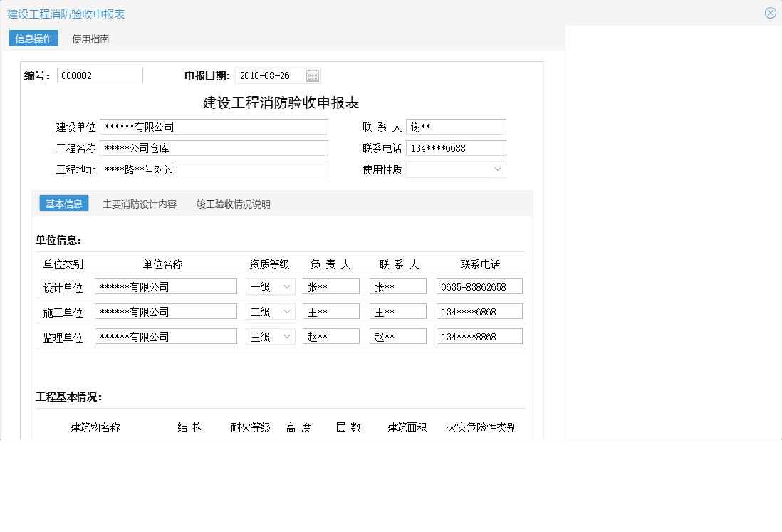Click the 监理单位 负责人 field showing 赵**
This screenshot has width=782, height=532.
tap(330, 335)
